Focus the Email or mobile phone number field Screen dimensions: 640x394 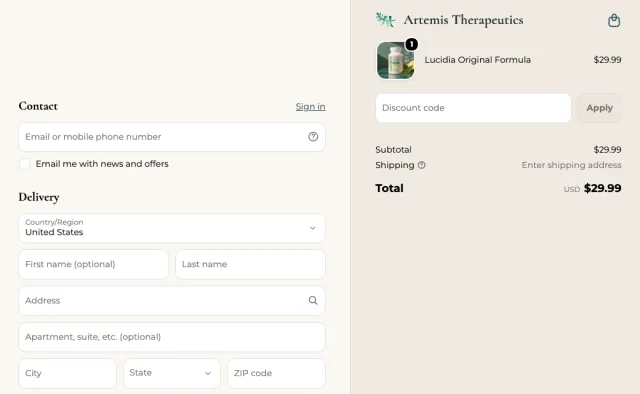[172, 137]
